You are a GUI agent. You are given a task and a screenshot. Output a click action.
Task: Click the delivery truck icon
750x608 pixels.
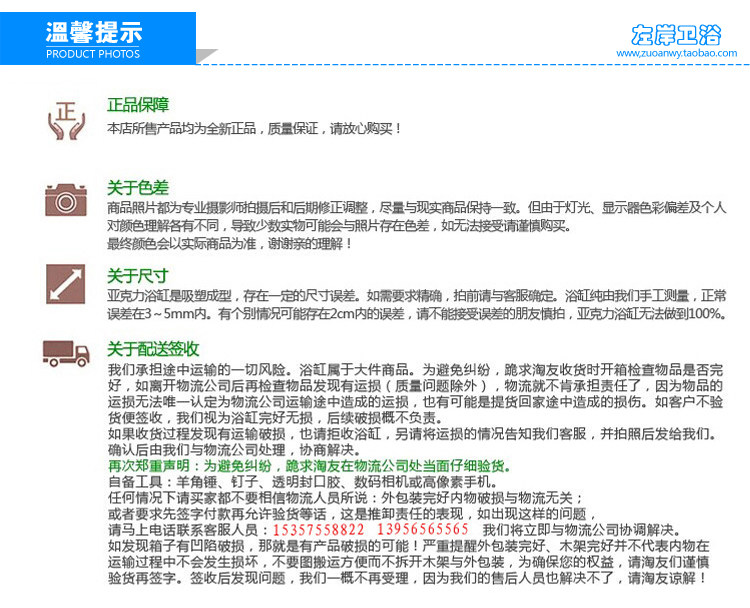coord(66,354)
